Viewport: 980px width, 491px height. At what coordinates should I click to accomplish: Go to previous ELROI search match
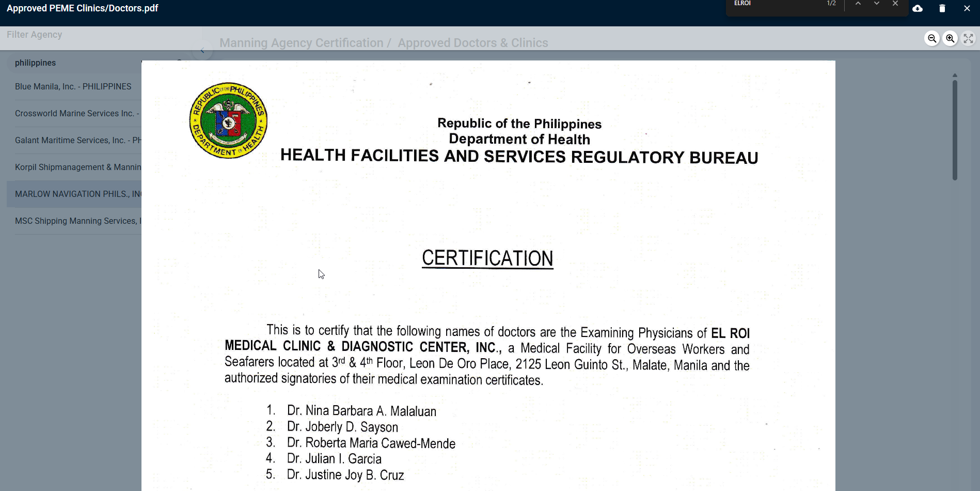(x=858, y=3)
